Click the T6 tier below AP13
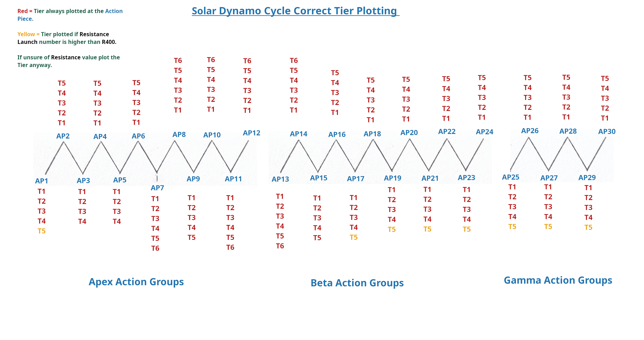 tap(280, 246)
